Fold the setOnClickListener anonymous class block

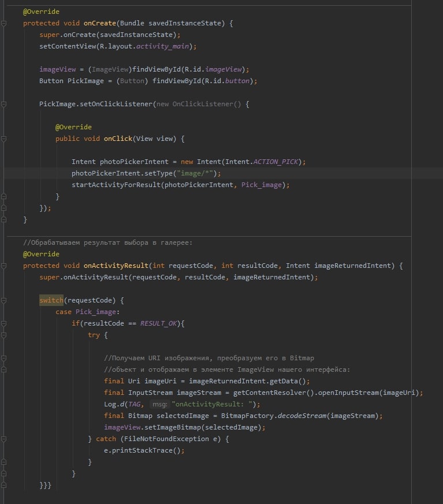(4, 104)
